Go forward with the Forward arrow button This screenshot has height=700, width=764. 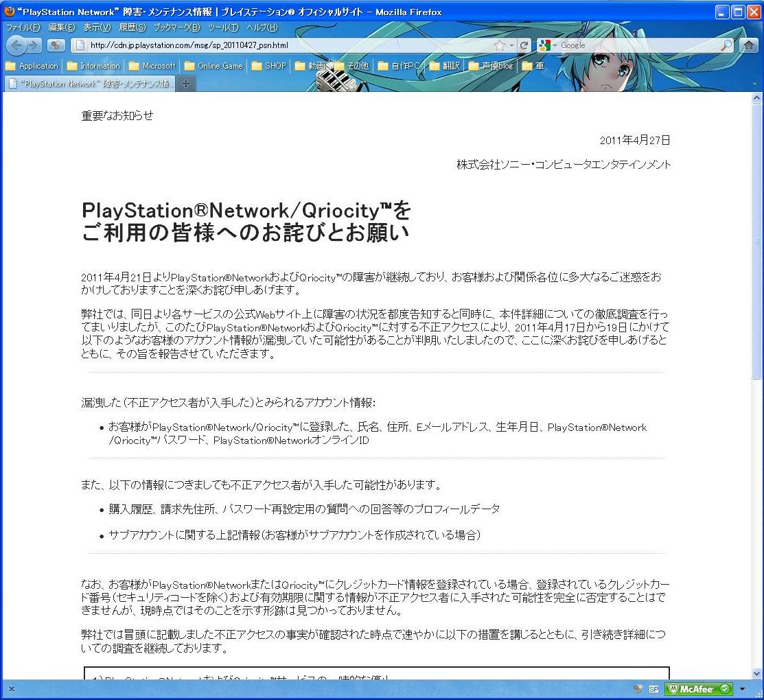(34, 45)
